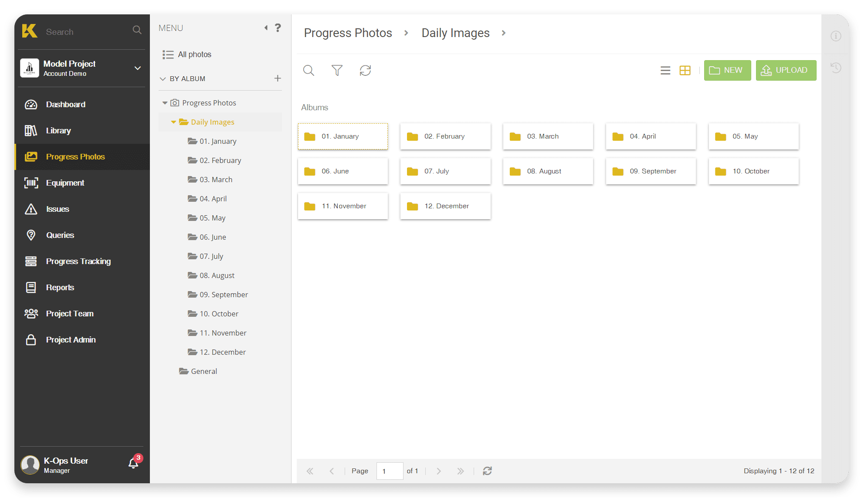Open Project Team section
This screenshot has height=502, width=868.
tap(82, 314)
